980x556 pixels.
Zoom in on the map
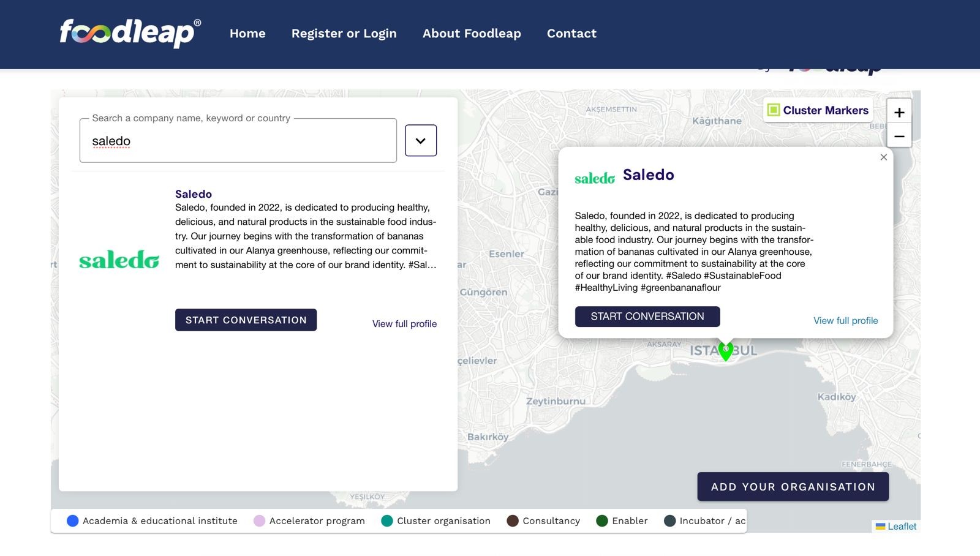click(899, 112)
